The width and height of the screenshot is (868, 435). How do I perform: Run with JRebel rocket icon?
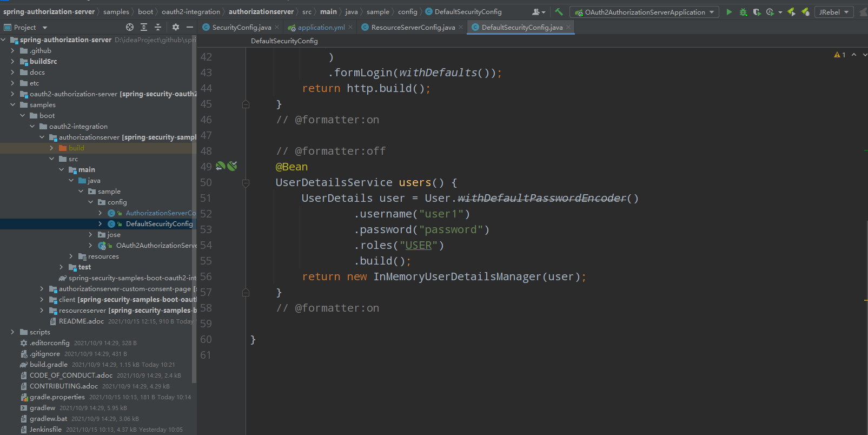tap(792, 12)
